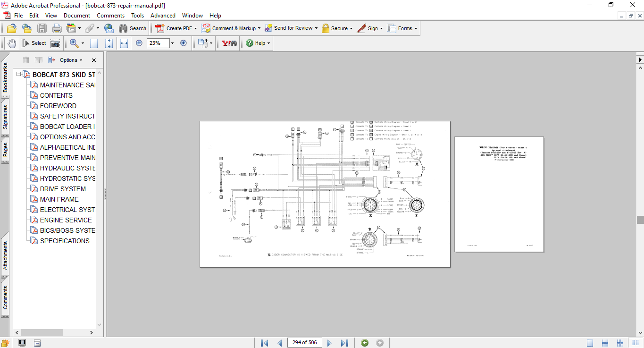Open the Document menu
Viewport: 644px width, 348px height.
coord(77,16)
